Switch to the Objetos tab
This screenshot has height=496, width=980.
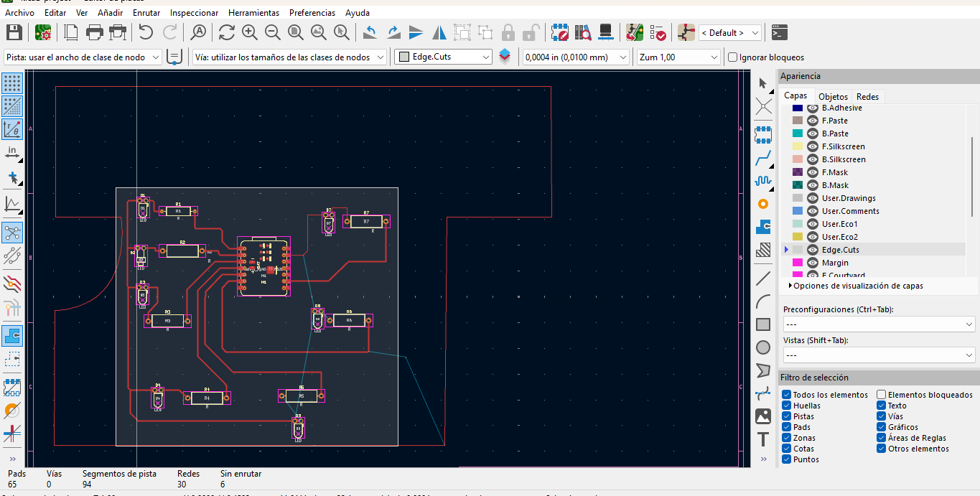pos(833,96)
